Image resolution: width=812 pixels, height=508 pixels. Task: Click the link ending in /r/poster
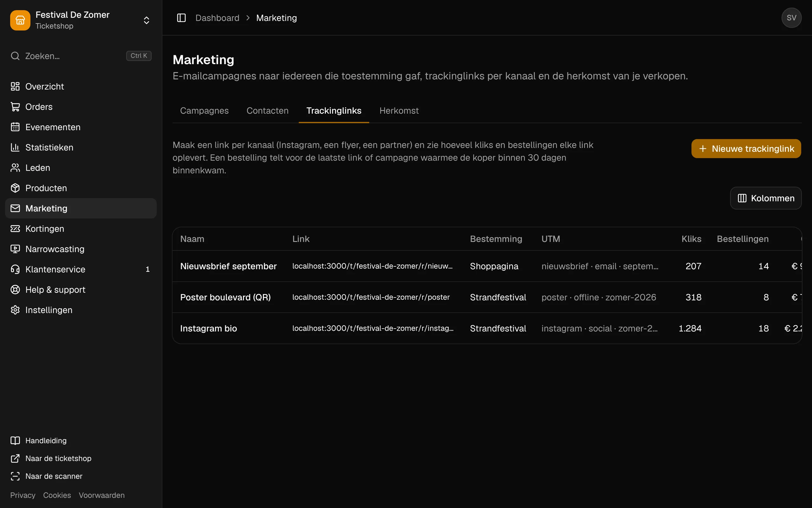coord(371,297)
